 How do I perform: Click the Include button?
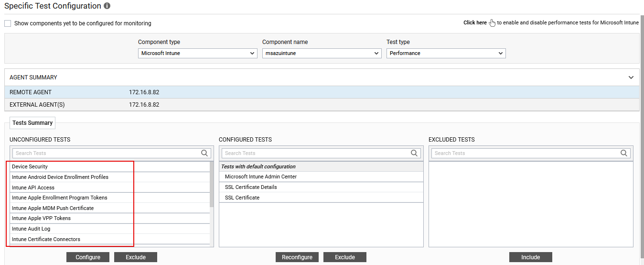pyautogui.click(x=530, y=257)
